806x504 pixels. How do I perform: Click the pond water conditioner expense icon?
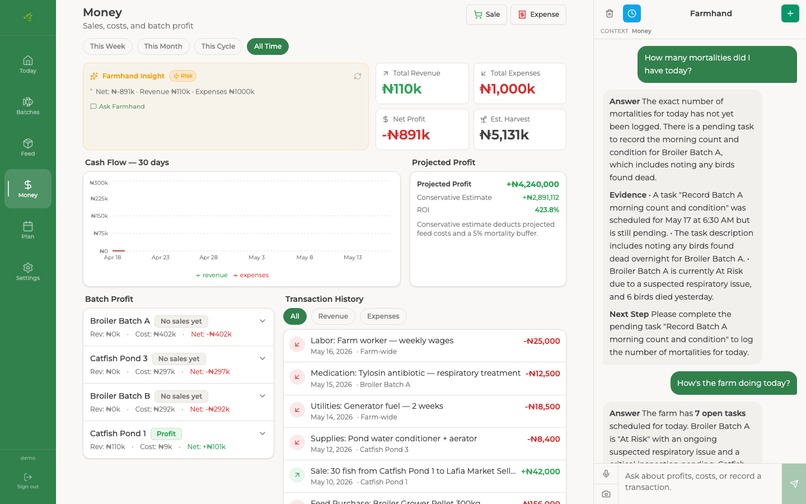tap(297, 443)
